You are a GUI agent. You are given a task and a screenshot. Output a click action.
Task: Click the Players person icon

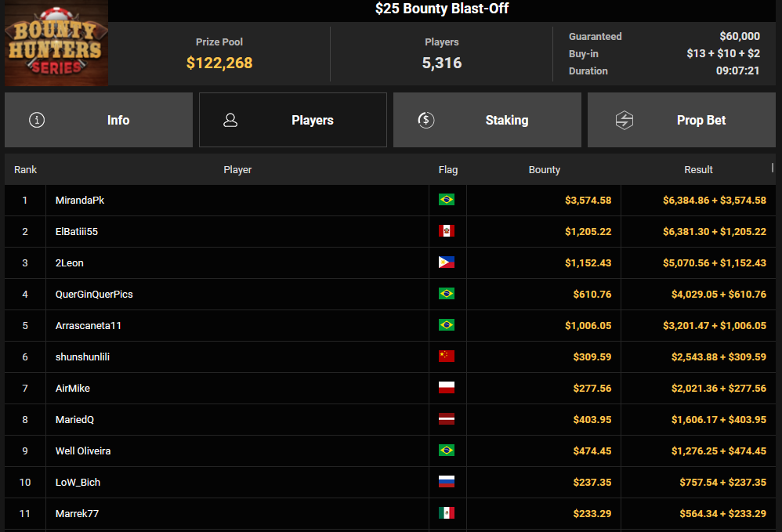tap(230, 120)
